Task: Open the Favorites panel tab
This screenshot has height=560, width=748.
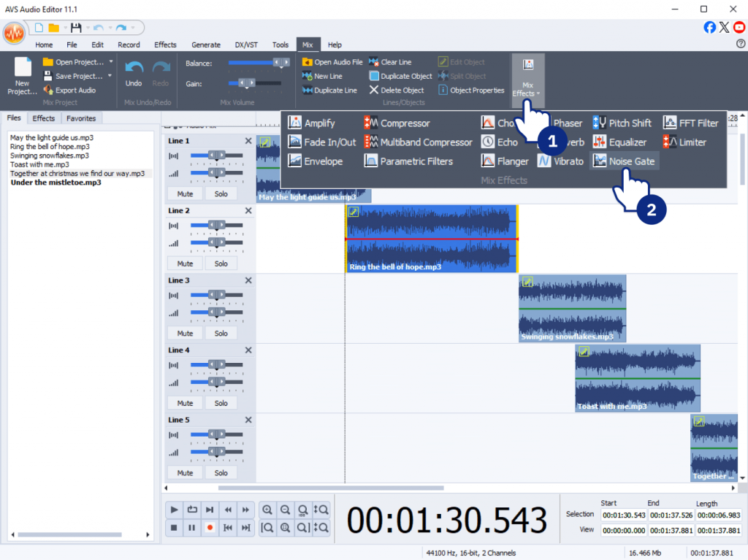Action: 80,118
